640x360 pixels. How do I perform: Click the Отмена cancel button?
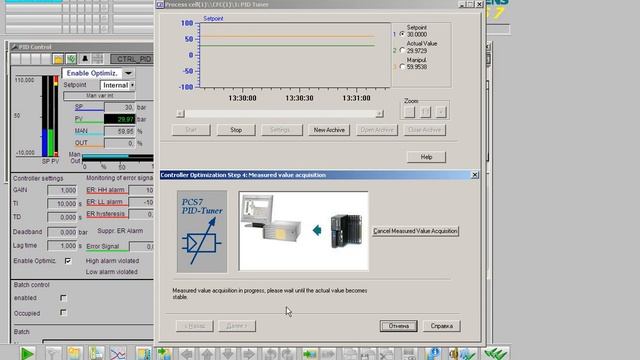pyautogui.click(x=398, y=326)
